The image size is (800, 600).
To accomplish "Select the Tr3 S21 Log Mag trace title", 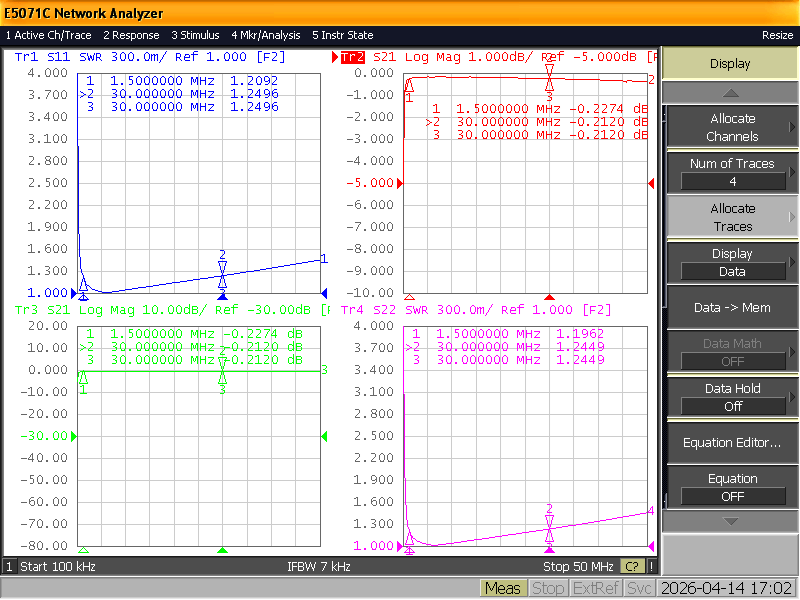I will coord(171,310).
